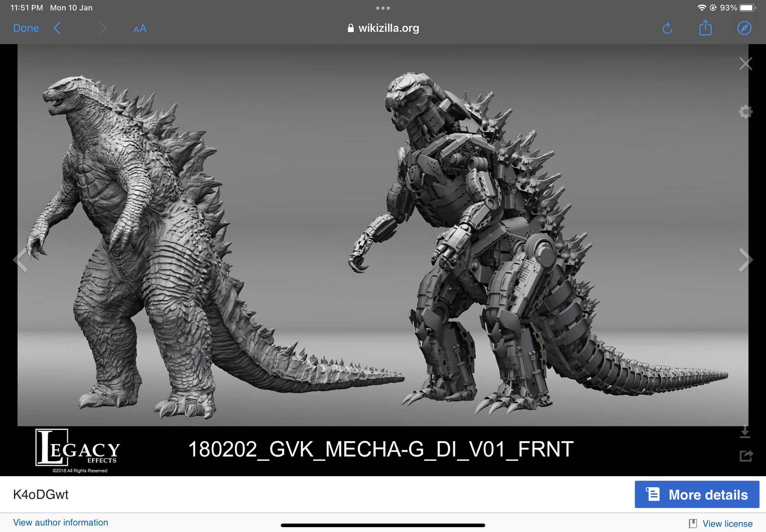Open the page in Safari via the compass icon
This screenshot has width=766, height=532.
tap(744, 28)
